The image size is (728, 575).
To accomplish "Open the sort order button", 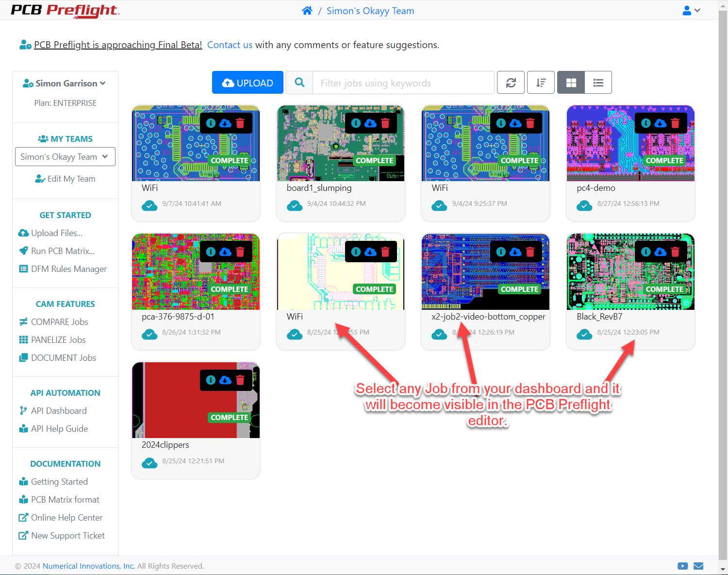I will click(x=541, y=83).
